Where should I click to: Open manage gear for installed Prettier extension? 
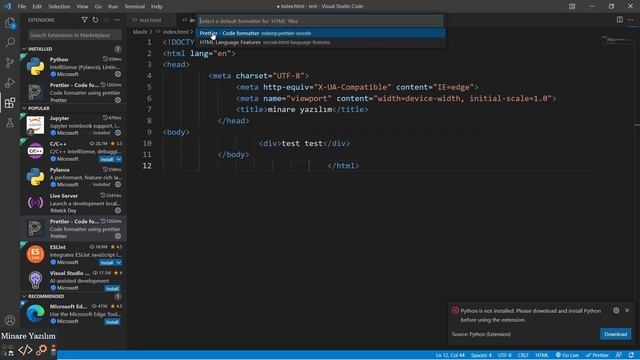(x=118, y=100)
